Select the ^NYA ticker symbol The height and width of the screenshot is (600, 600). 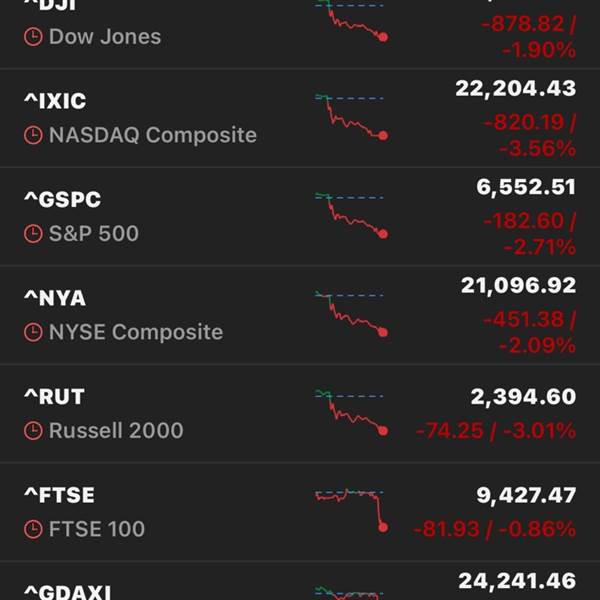[x=55, y=298]
